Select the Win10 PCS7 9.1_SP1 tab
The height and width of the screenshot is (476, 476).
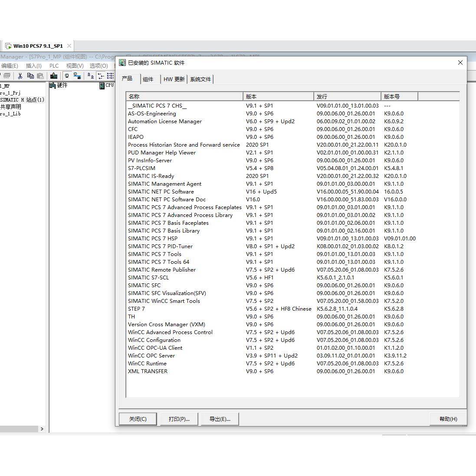click(x=38, y=46)
